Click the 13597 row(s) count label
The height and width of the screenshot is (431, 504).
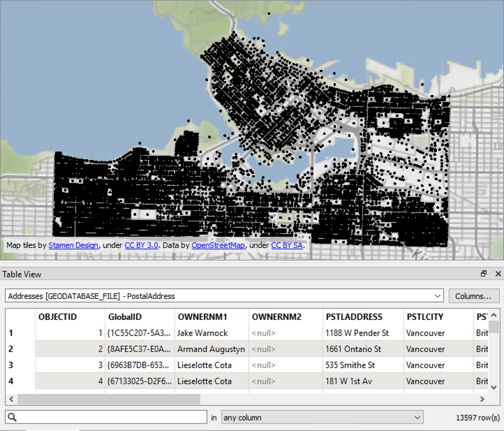coord(477,418)
